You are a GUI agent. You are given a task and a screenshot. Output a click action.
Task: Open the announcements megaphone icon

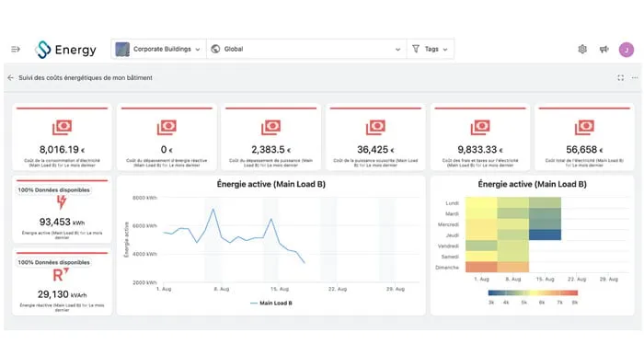tap(604, 50)
